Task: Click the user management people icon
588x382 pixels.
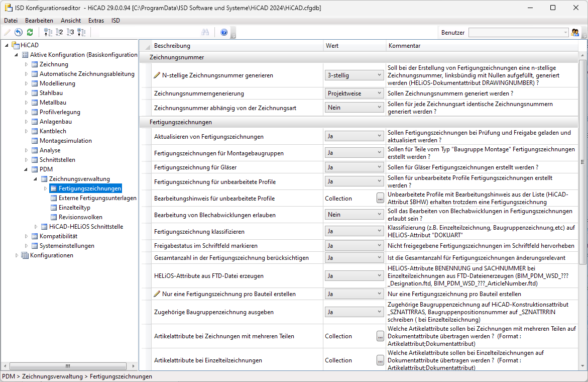Action: click(575, 32)
